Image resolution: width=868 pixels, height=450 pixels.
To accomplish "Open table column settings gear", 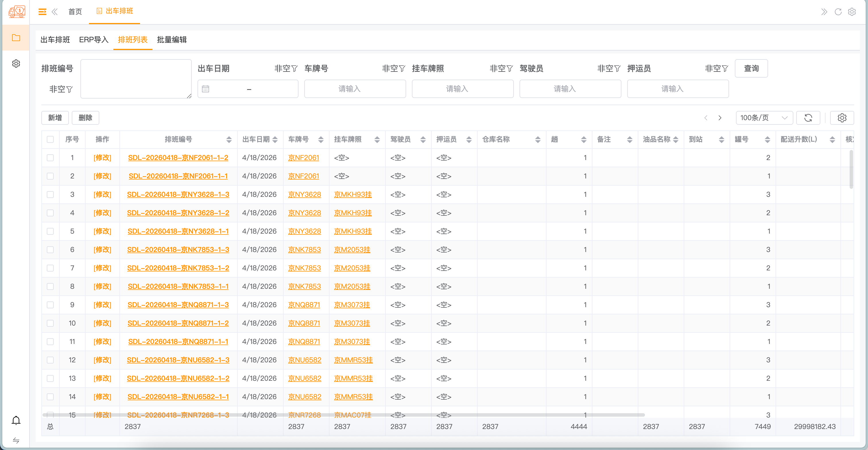I will click(842, 118).
